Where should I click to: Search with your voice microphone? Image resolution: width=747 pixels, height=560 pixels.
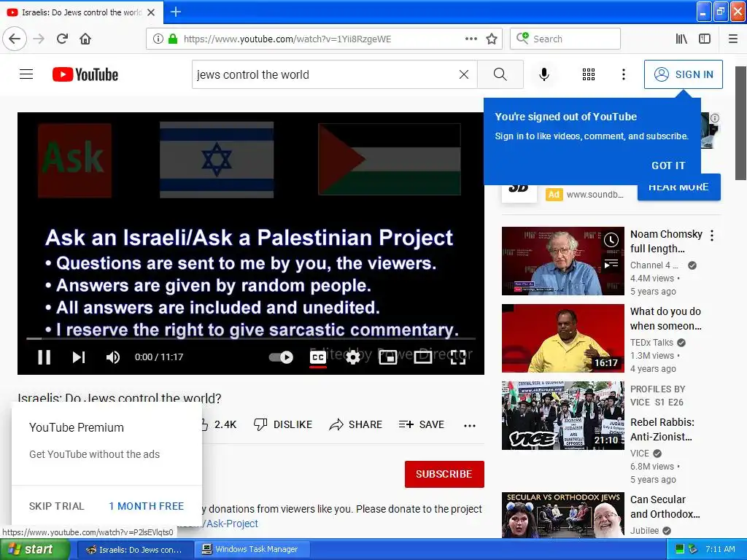[544, 74]
